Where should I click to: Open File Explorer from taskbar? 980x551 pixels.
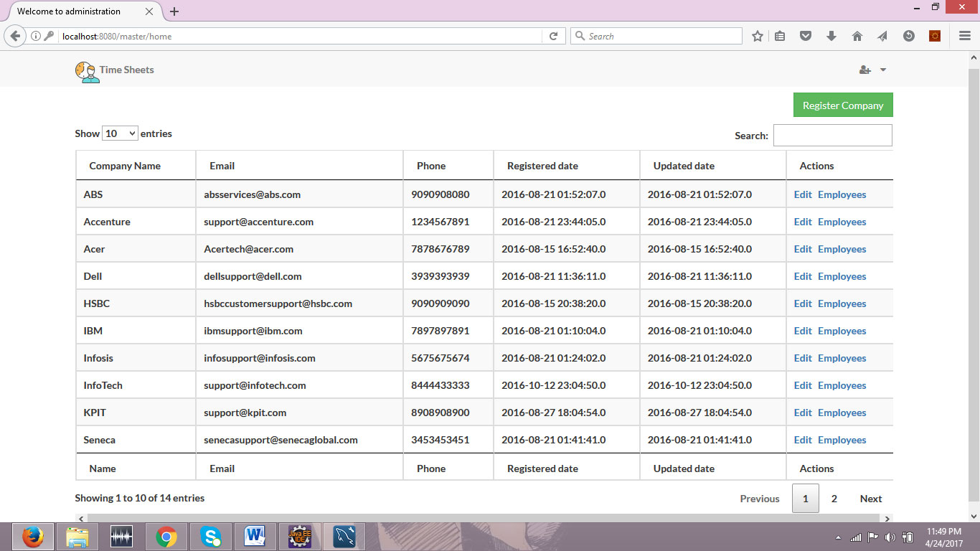pyautogui.click(x=77, y=537)
